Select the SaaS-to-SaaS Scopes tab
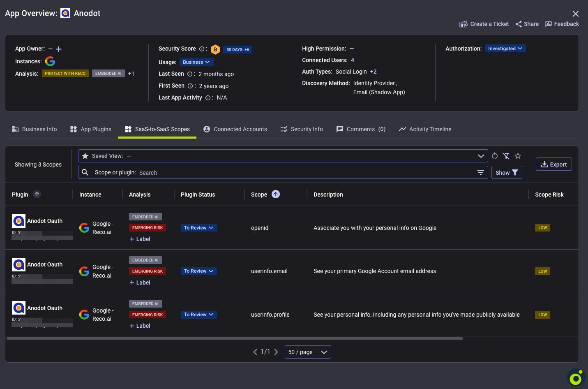 [x=157, y=129]
